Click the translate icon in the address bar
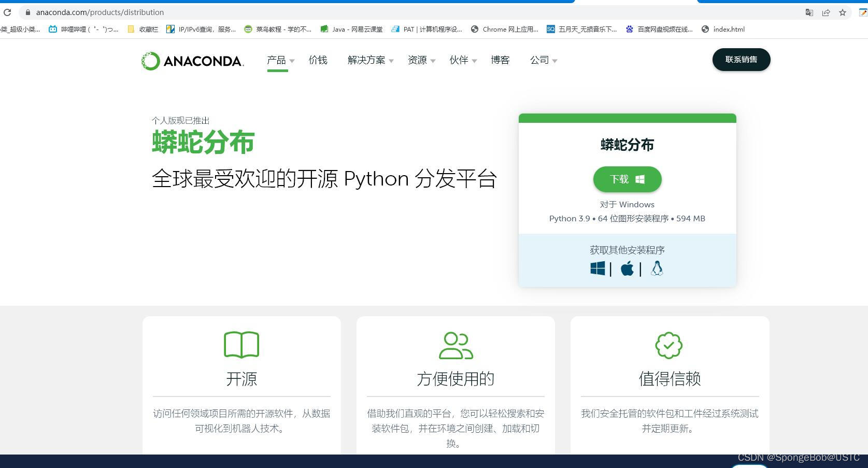 (808, 12)
